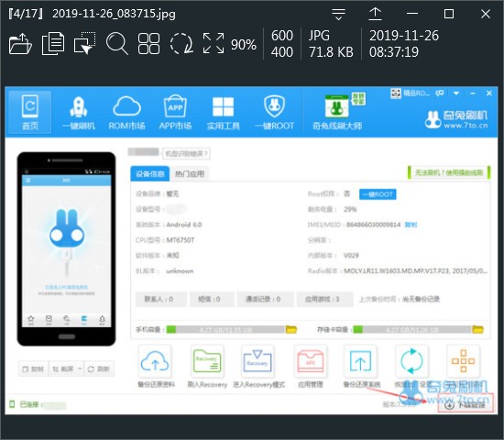This screenshot has height=440, width=504.
Task: Open the folder icon beside 存储卡容量 bar
Action: pos(477,329)
